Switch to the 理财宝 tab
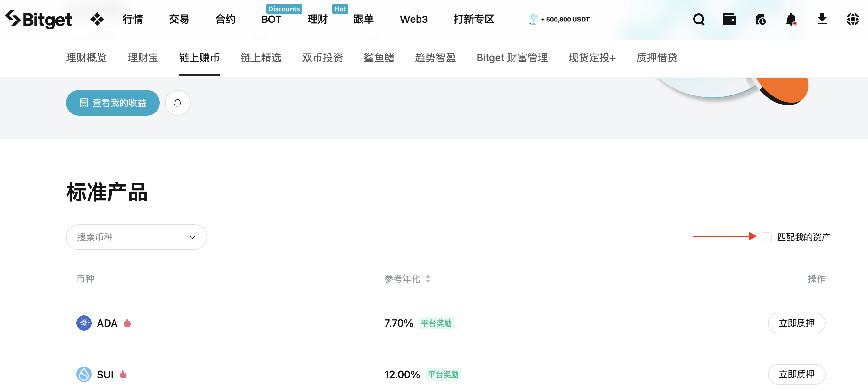The height and width of the screenshot is (390, 868). pyautogui.click(x=143, y=58)
